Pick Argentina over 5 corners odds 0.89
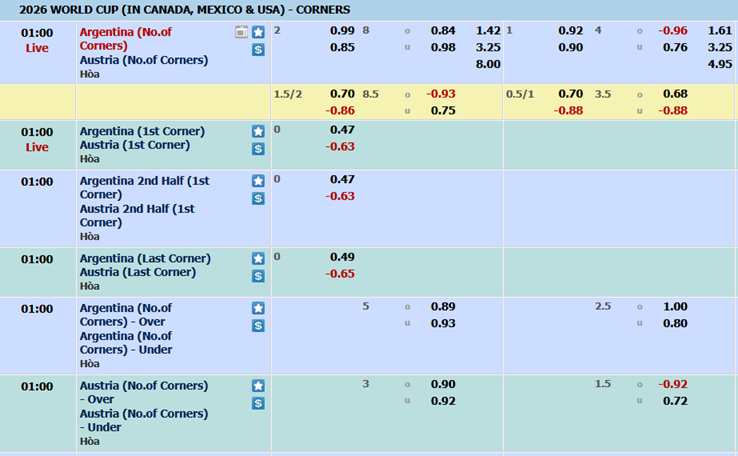Screen dimensions: 738x456 point(443,307)
